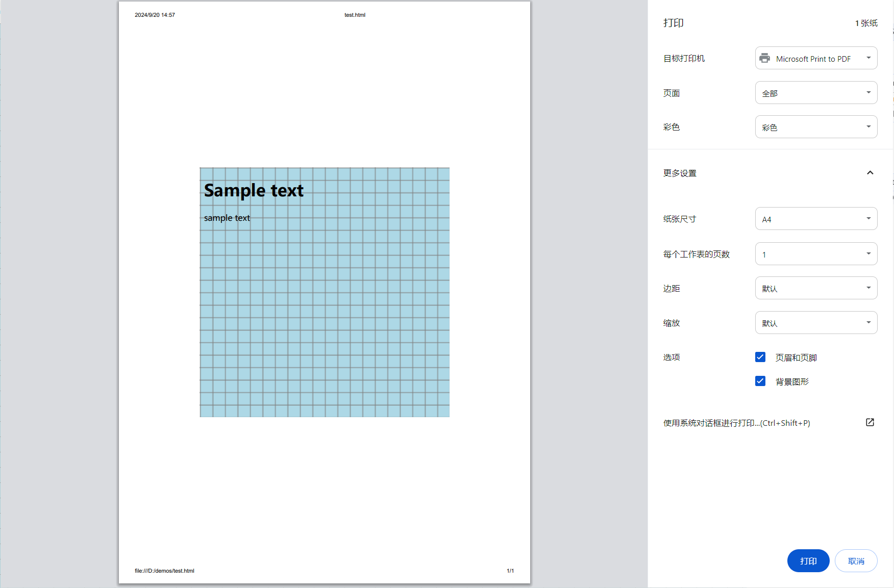Click the 纸张尺寸 label
This screenshot has width=894, height=588.
tap(680, 219)
